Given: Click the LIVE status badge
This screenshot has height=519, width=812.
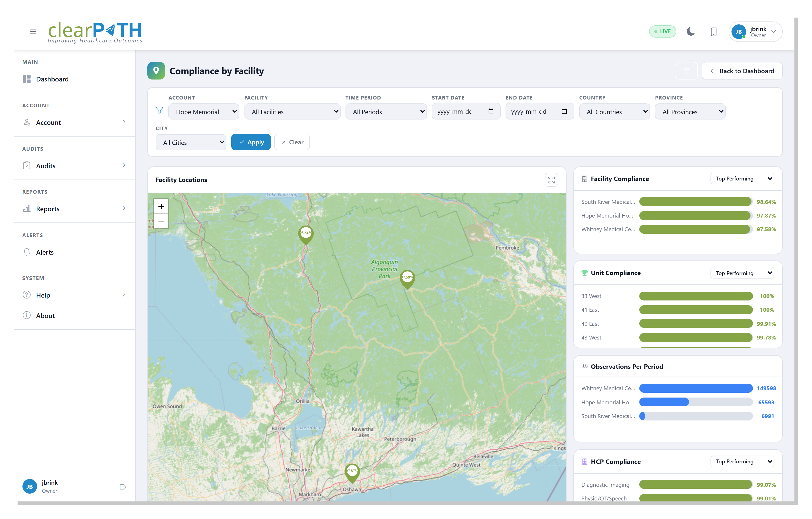Looking at the screenshot, I should tap(662, 31).
